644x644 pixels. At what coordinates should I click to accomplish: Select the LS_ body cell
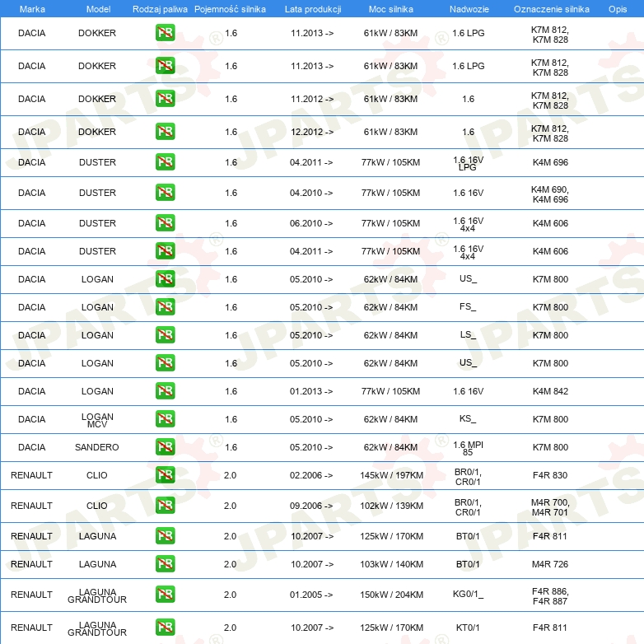point(468,334)
